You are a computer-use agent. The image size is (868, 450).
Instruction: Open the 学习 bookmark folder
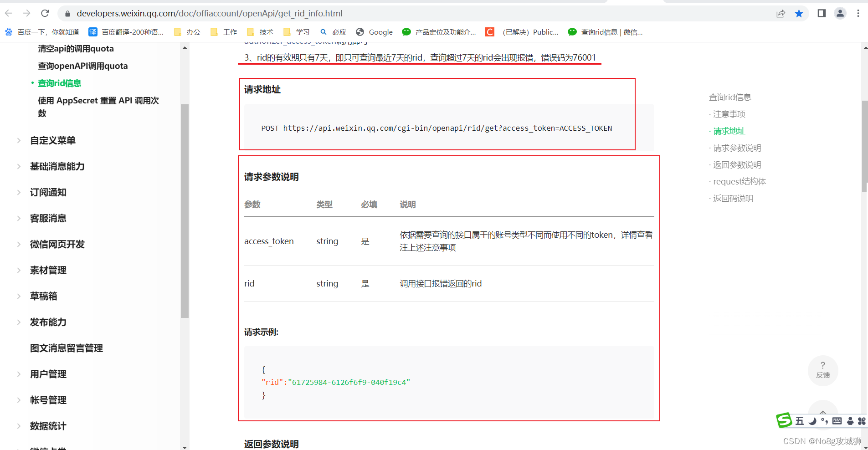(297, 32)
